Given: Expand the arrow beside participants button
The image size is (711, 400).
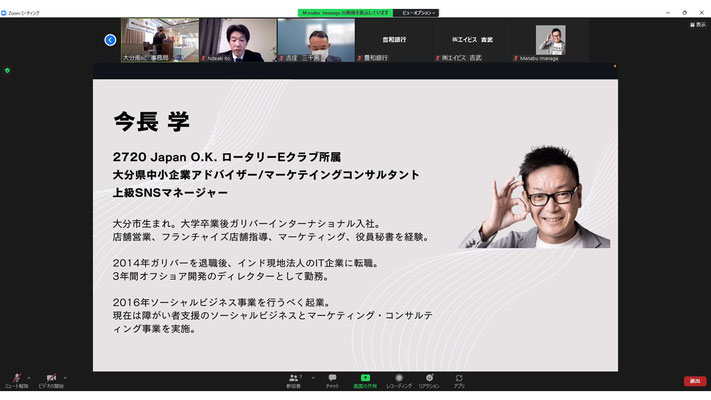Looking at the screenshot, I should (x=313, y=377).
